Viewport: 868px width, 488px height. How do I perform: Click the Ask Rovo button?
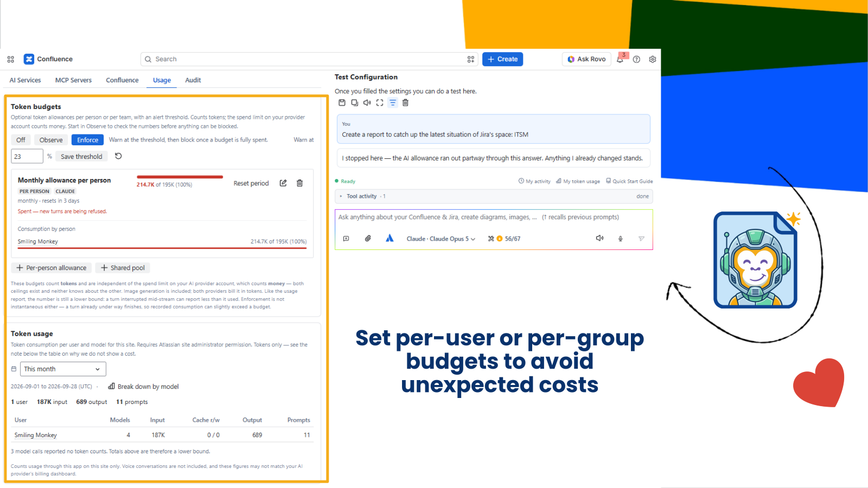pos(586,59)
